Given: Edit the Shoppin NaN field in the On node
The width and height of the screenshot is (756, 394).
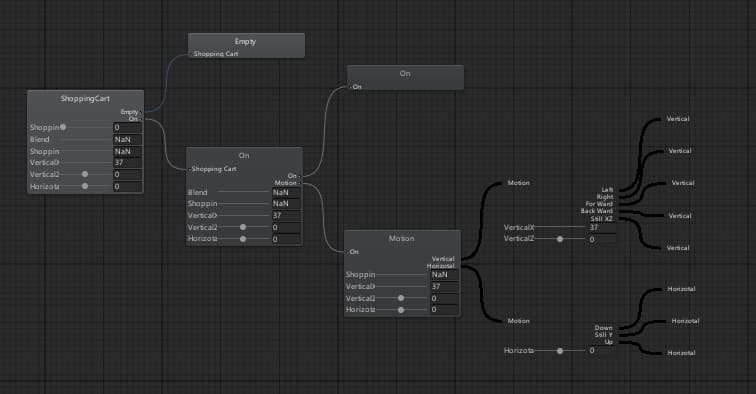Looking at the screenshot, I should 285,204.
